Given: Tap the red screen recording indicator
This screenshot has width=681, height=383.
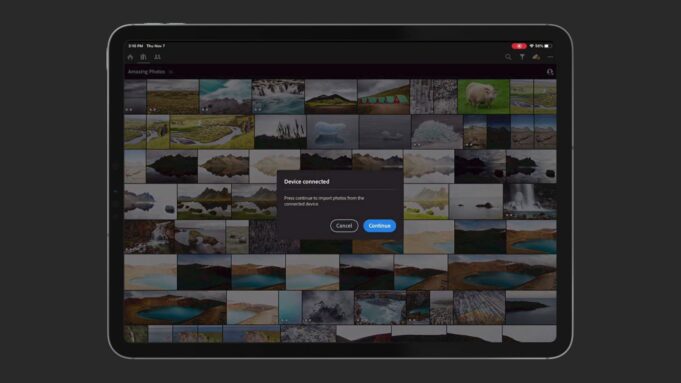Looking at the screenshot, I should coord(519,46).
